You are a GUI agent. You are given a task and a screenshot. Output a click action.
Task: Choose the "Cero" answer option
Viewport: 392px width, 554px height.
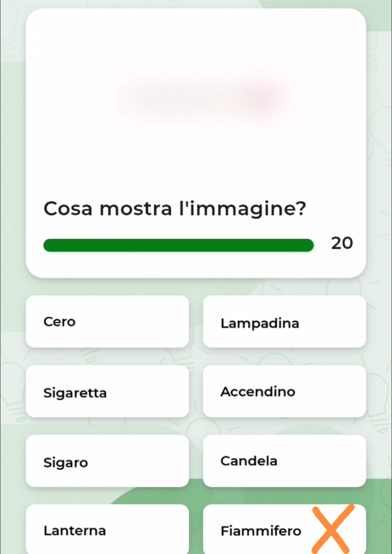point(107,321)
